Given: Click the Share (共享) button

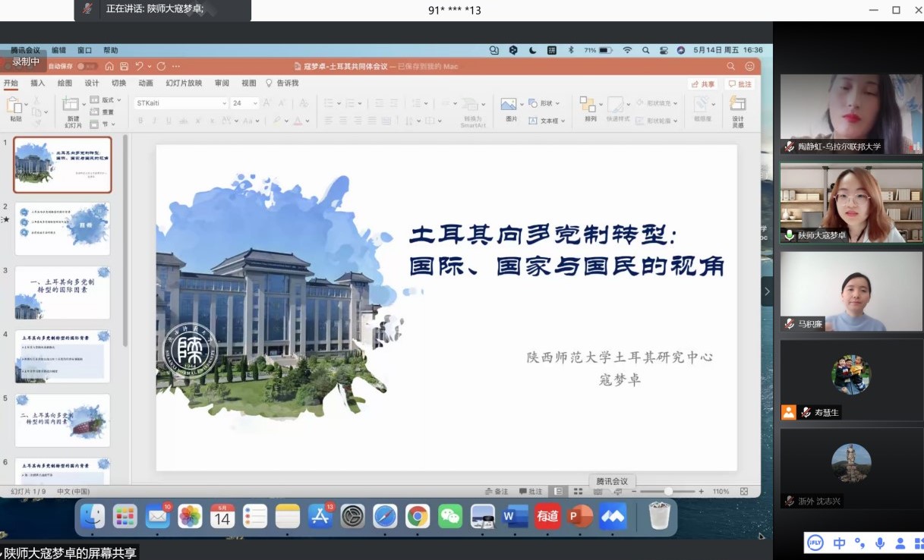Looking at the screenshot, I should point(703,84).
